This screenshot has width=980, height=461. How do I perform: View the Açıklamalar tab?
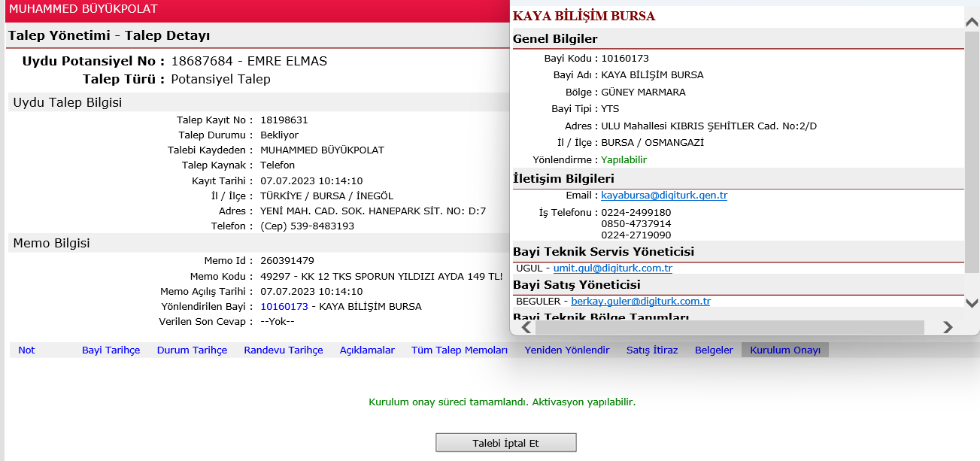point(367,350)
